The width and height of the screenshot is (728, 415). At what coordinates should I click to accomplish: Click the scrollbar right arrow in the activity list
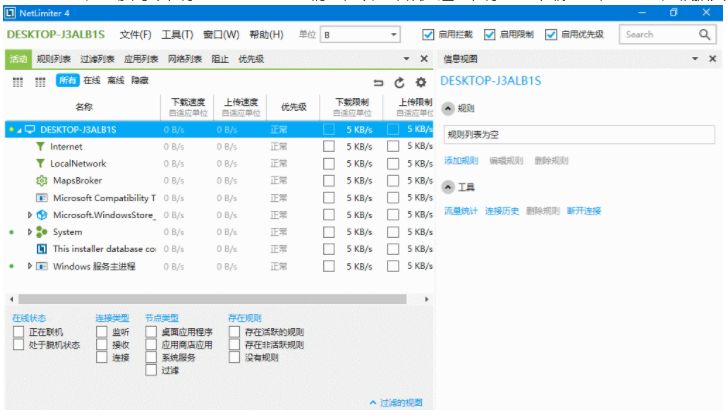coord(426,299)
